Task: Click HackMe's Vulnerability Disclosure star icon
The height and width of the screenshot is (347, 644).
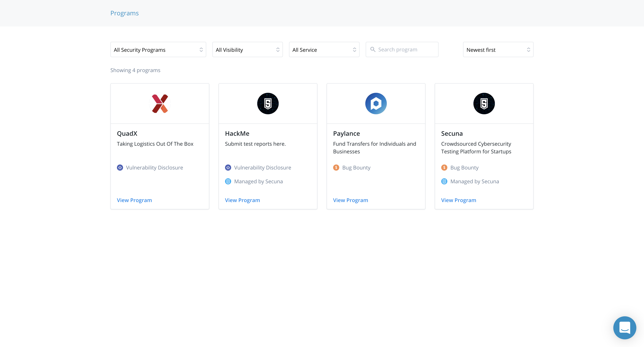Action: pyautogui.click(x=228, y=168)
